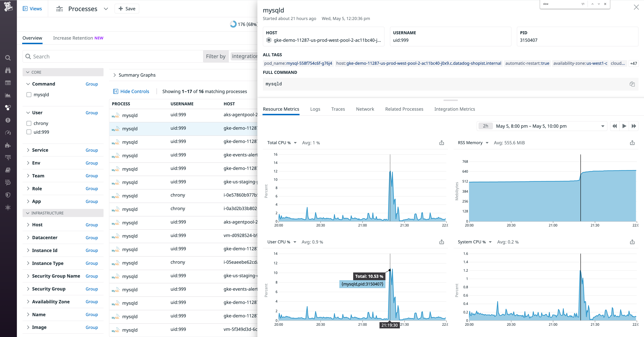
Task: Select the Watchdog binoculars icon in sidebar
Action: click(8, 70)
